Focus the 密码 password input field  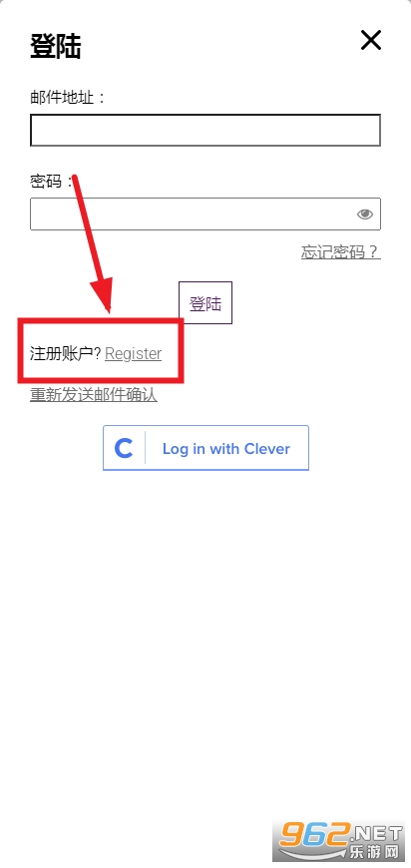pos(205,214)
